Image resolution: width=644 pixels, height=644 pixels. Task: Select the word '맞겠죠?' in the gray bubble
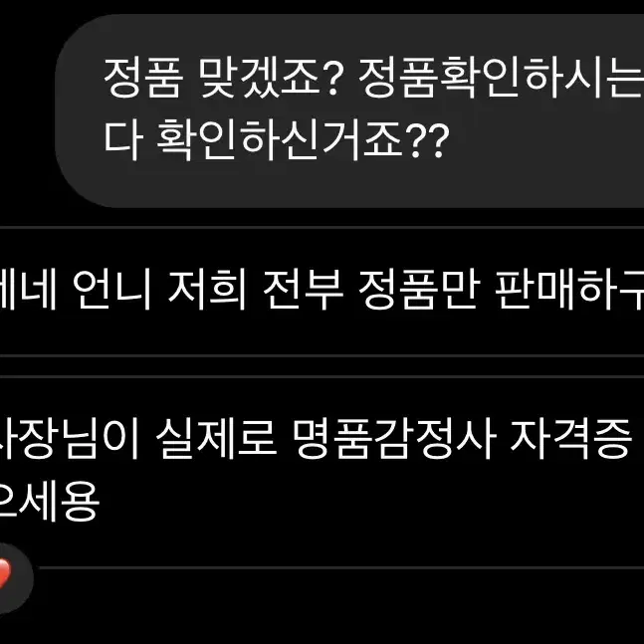(269, 78)
